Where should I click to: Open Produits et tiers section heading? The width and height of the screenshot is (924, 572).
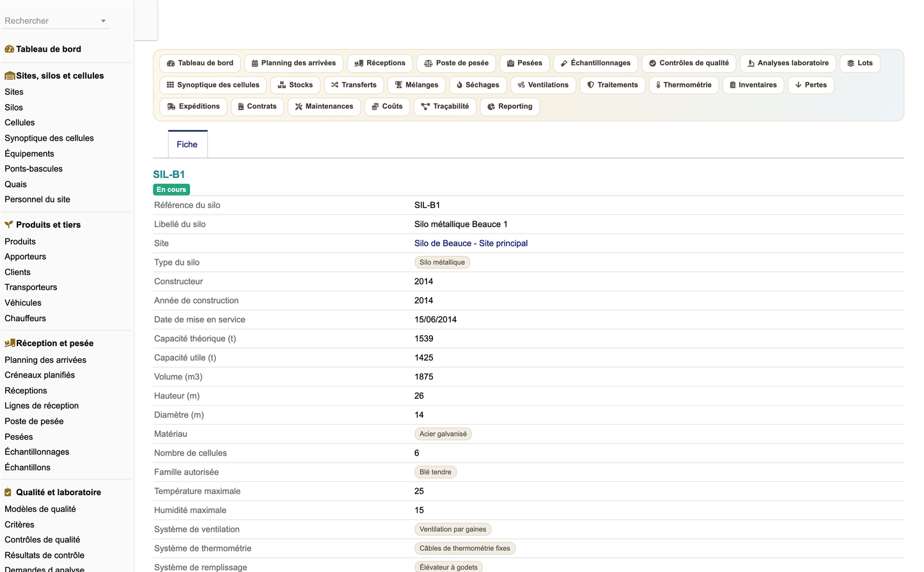point(49,225)
